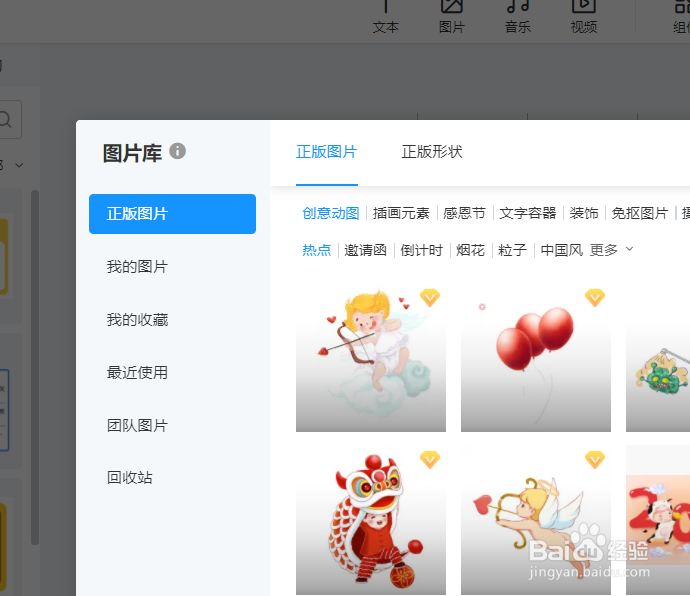
Task: Expand the 更多 dropdown
Action: point(611,250)
